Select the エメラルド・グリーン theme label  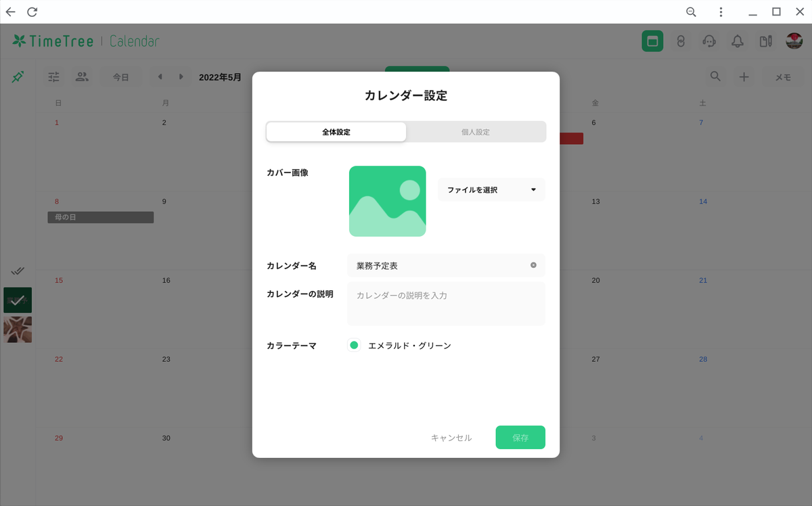409,346
